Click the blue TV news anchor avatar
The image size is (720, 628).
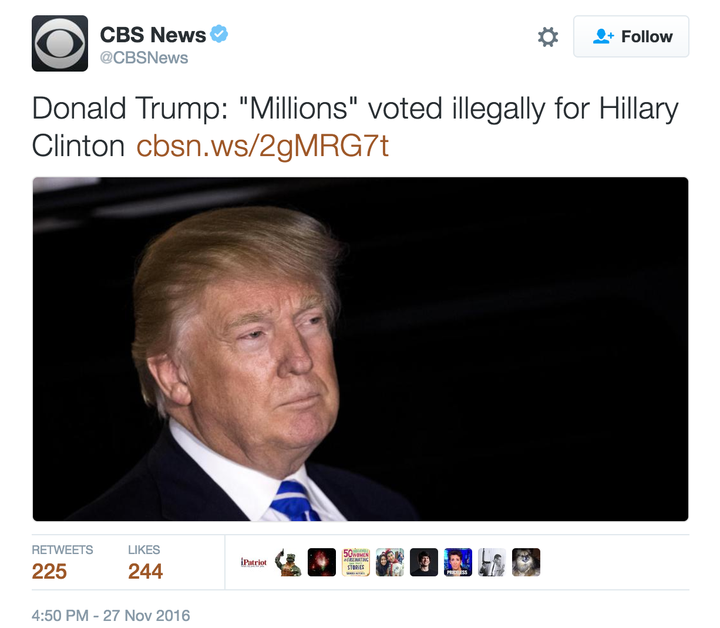click(458, 562)
